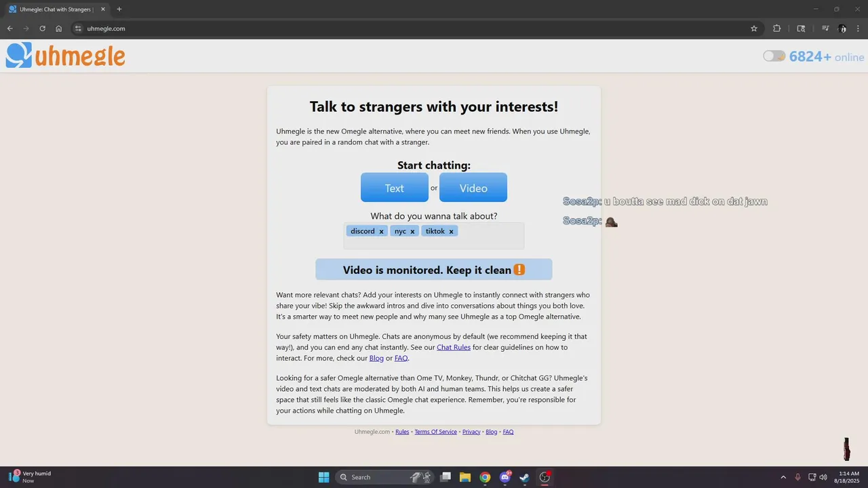Open OBS Studio from taskbar
This screenshot has width=868, height=488.
545,477
